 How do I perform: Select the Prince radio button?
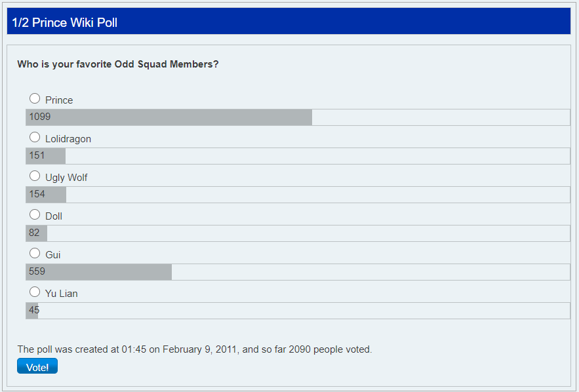(35, 98)
